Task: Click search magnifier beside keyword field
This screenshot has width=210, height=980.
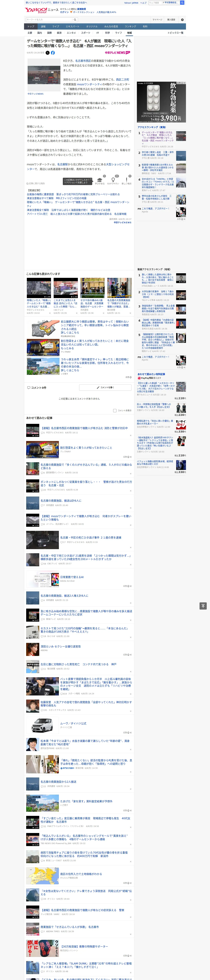Action: point(75,19)
